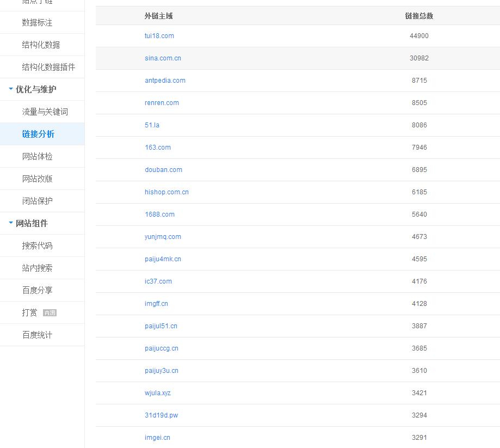This screenshot has width=500, height=448.
Task: Open 百度统计 sidebar item
Action: point(38,335)
